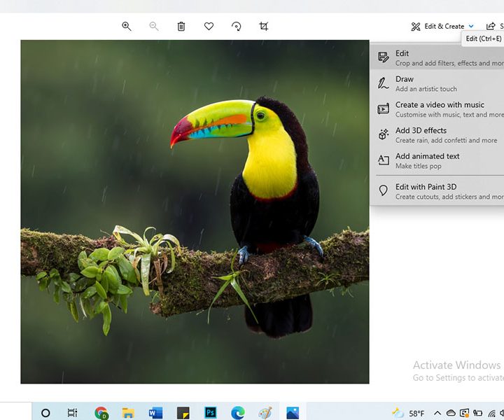Screen dimensions: 504x420
Task: Click the Photos app taskbar icon
Action: [x=293, y=413]
